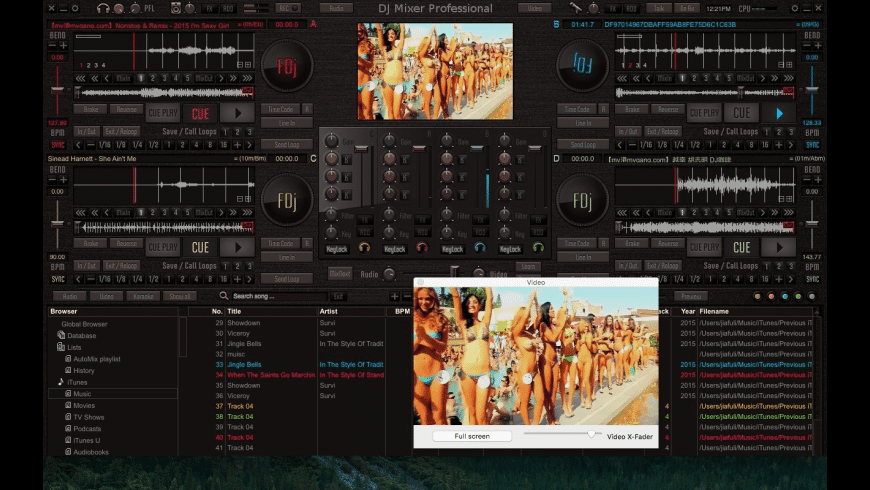Viewport: 870px width, 490px height.
Task: Select Podcasts in the iTunes tree
Action: pyautogui.click(x=87, y=429)
